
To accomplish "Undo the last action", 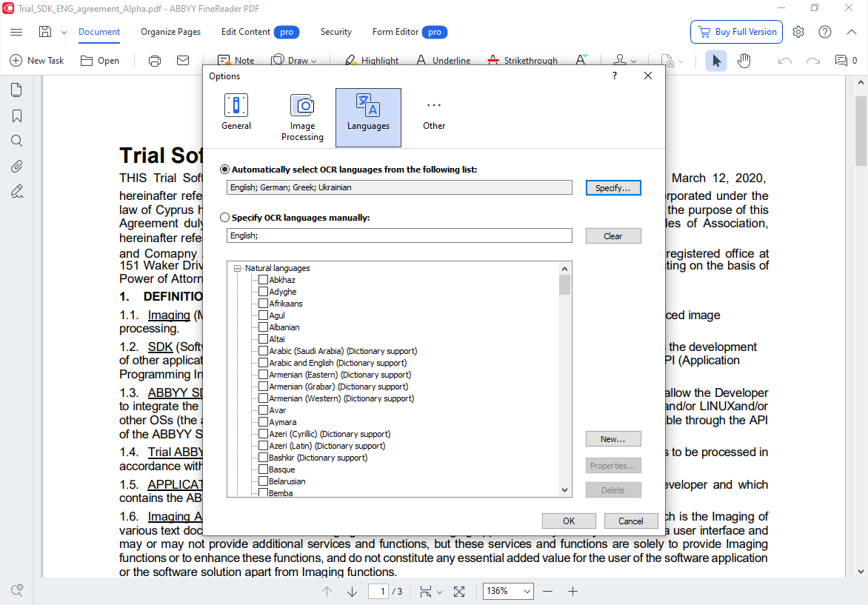I will coord(784,61).
